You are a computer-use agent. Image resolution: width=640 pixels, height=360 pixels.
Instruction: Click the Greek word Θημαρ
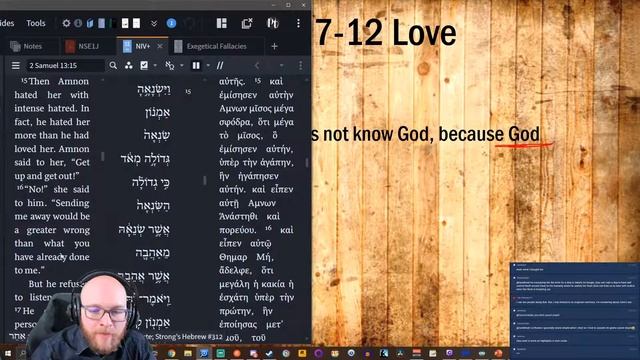coord(233,257)
